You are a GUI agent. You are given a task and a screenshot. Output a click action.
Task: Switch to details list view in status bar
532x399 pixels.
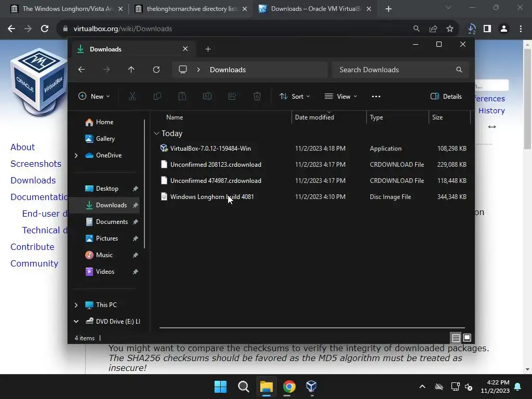[x=456, y=338]
